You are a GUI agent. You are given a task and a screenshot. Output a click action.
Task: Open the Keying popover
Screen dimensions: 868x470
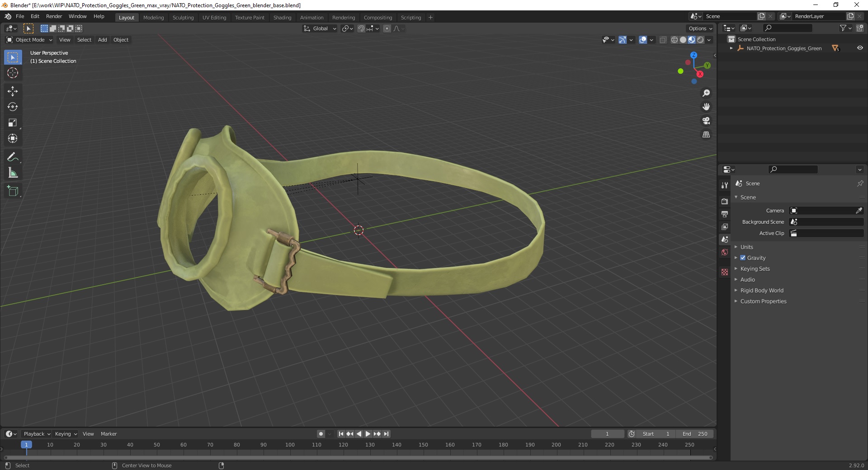coord(66,434)
